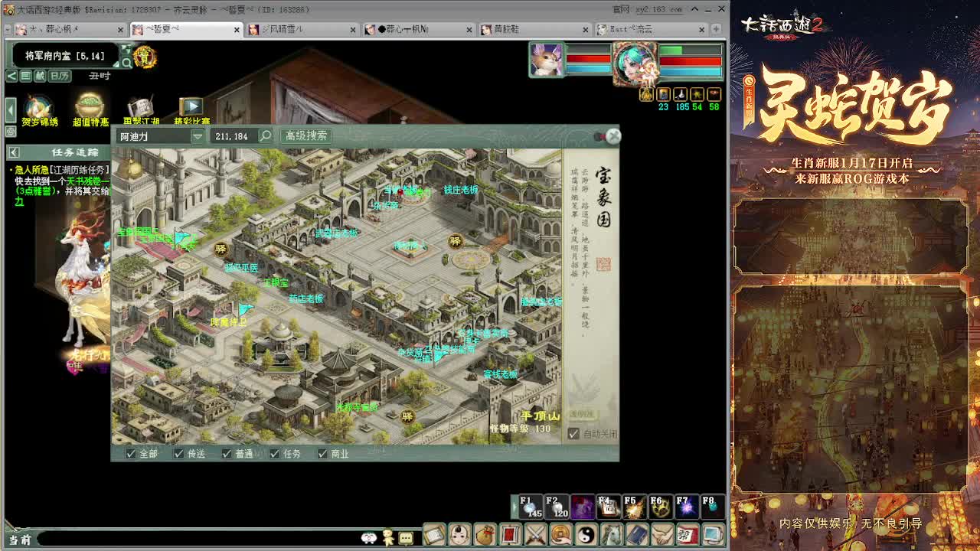Screen dimensions: 980x551
Task: Click the chat input bar at bottom
Action: click(199, 539)
